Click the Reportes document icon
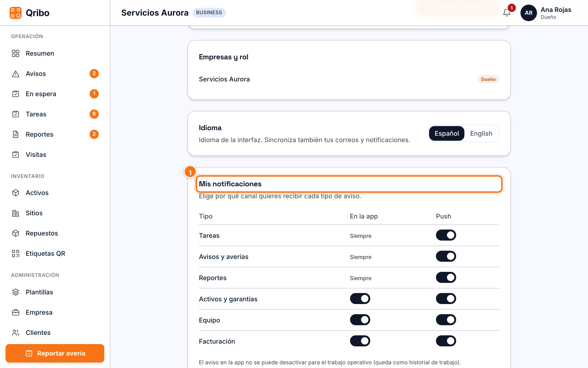The height and width of the screenshot is (368, 588). [x=16, y=134]
